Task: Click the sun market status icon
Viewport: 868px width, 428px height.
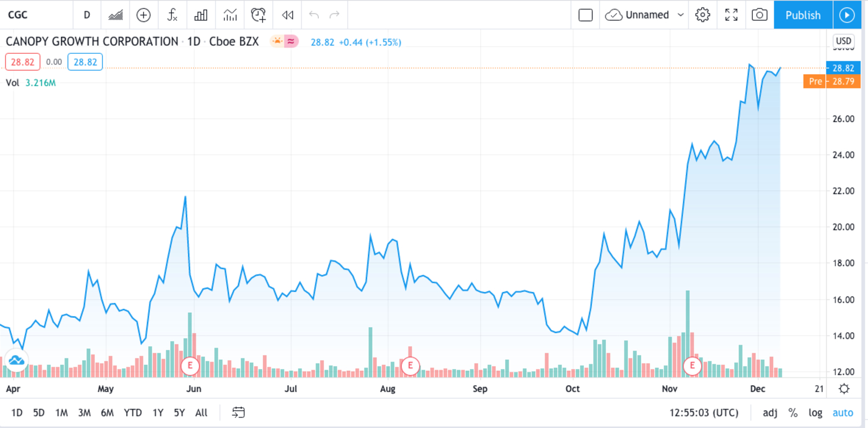Action: pos(277,41)
